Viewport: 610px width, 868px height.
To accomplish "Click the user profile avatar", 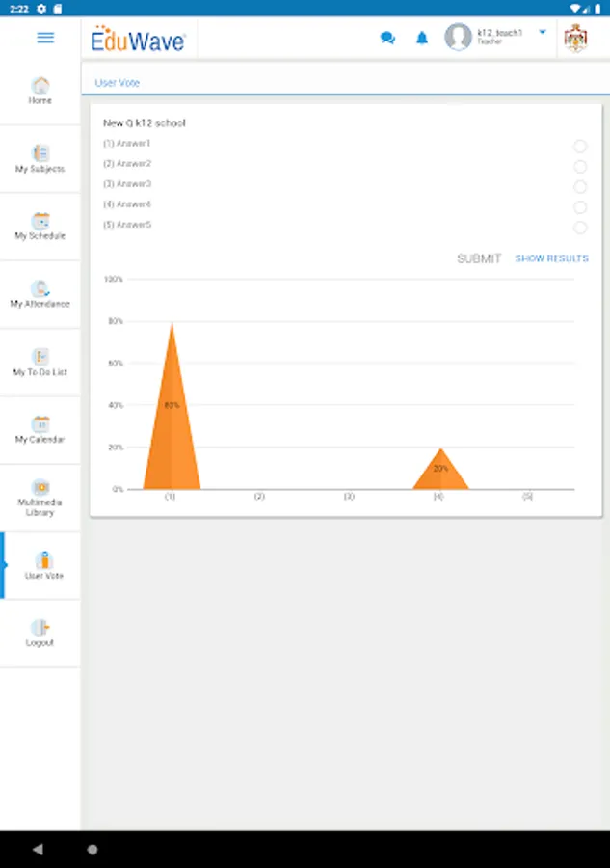I will [x=458, y=37].
